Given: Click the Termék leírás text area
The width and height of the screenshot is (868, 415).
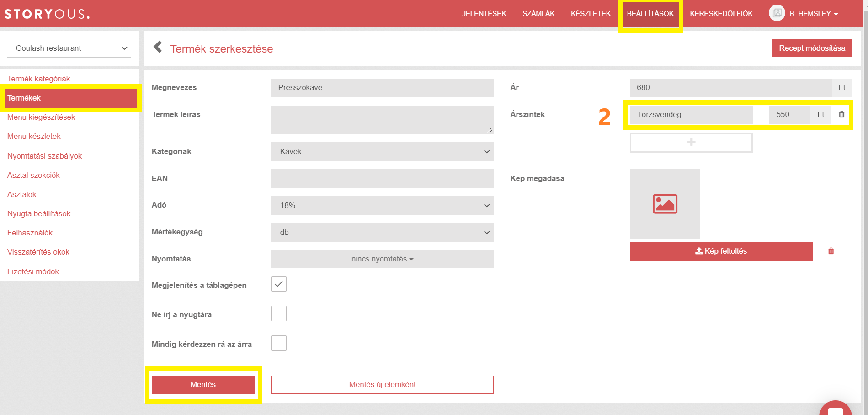Looking at the screenshot, I should 382,120.
